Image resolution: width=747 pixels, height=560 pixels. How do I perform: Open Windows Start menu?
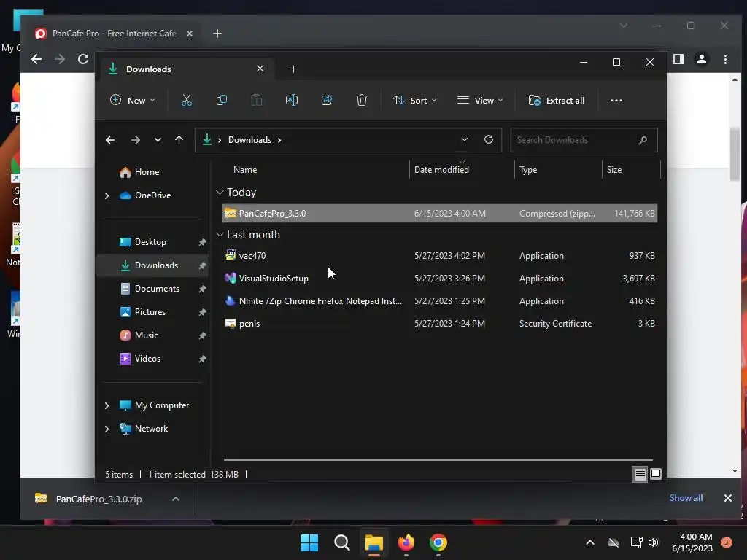[x=309, y=542]
